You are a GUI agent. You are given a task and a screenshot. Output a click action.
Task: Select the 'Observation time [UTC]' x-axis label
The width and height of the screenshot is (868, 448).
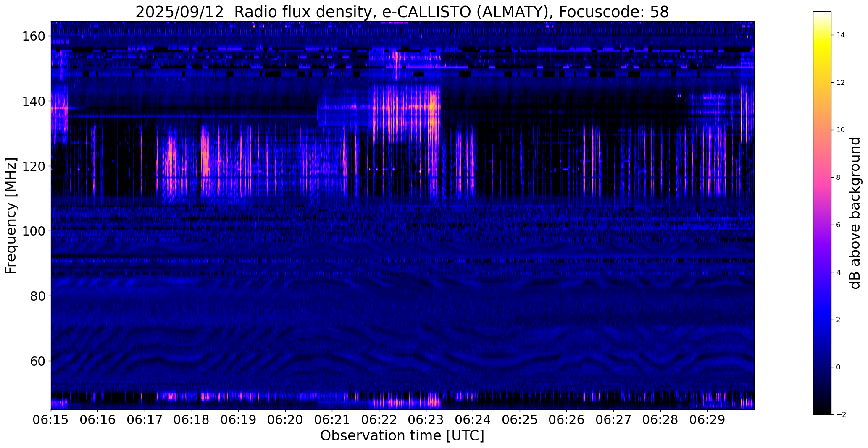[402, 436]
